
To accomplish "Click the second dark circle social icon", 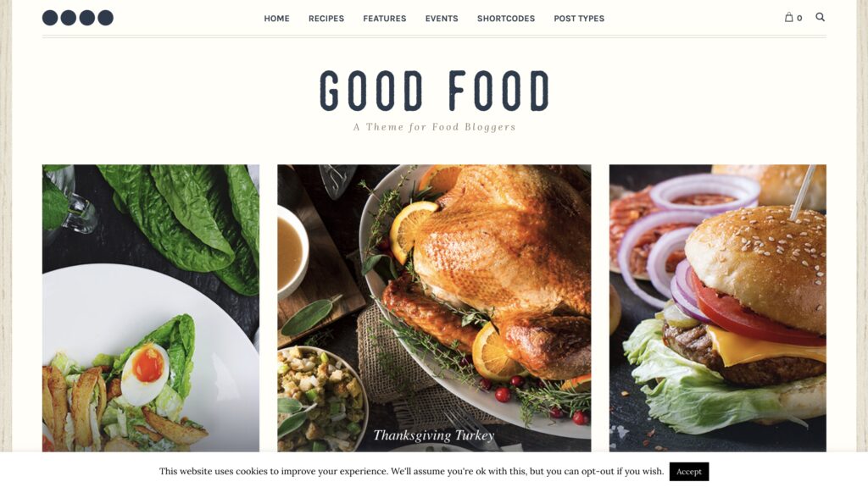I will 69,18.
